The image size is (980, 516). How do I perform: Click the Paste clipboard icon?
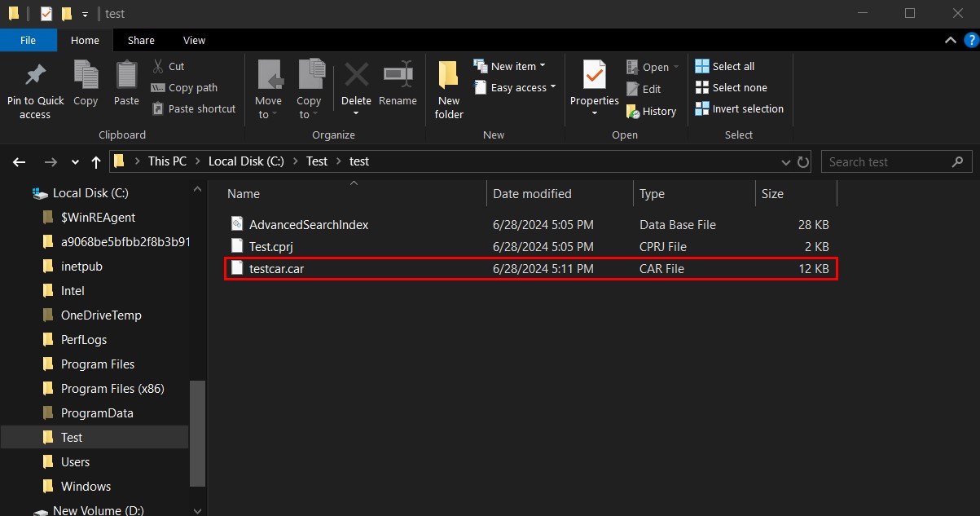tap(126, 76)
